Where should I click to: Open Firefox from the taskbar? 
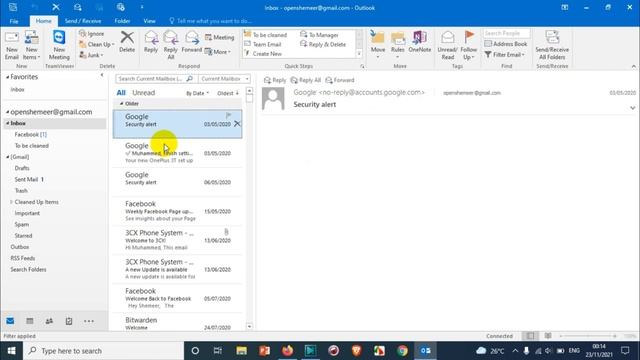point(287,351)
